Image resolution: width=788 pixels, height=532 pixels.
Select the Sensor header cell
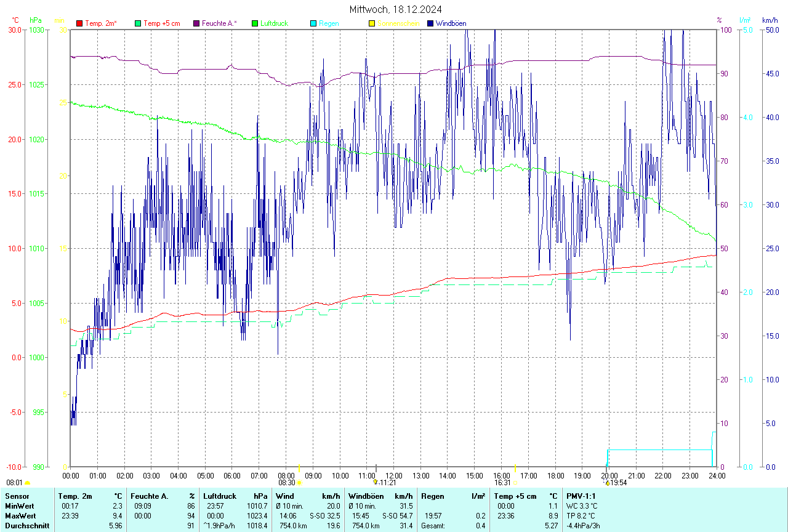click(x=16, y=496)
